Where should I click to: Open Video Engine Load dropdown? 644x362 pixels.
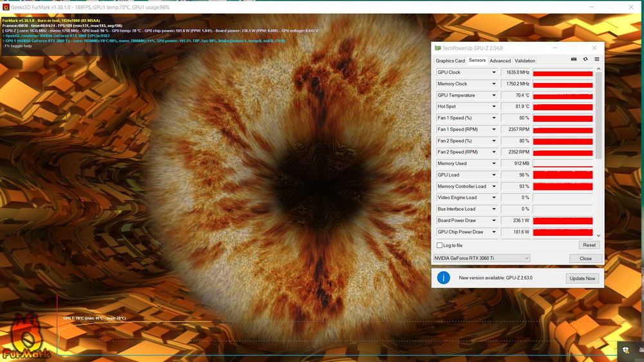click(x=494, y=198)
